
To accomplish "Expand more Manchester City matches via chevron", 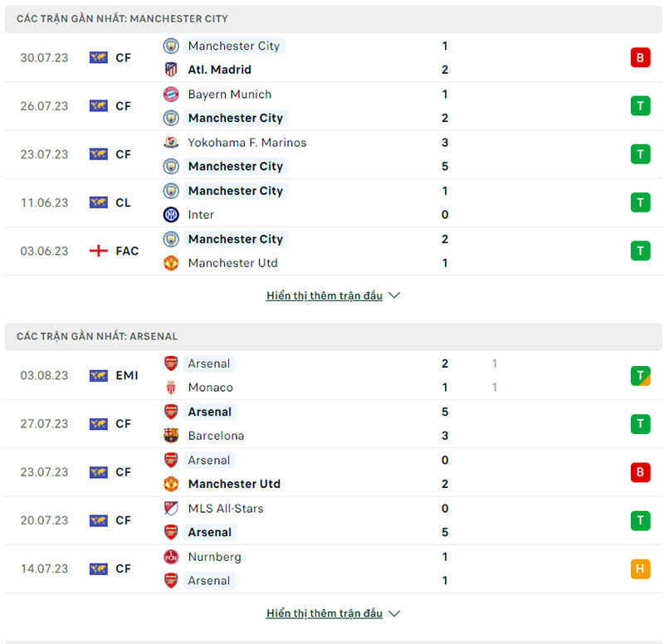I will [394, 295].
